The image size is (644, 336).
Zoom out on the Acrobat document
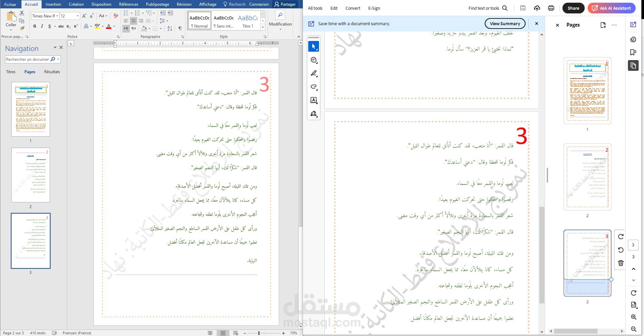[x=634, y=329]
